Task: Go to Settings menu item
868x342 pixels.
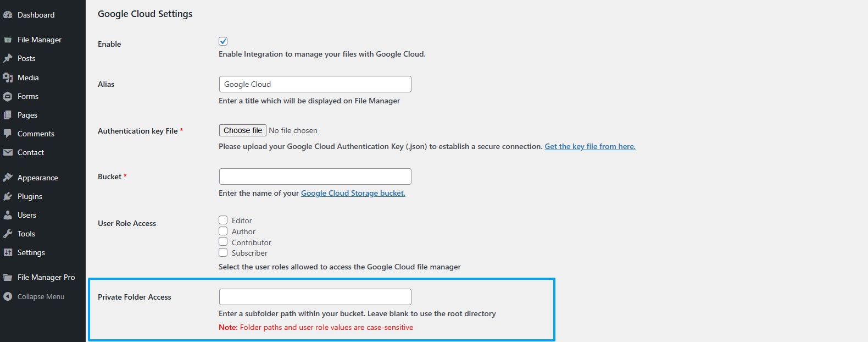Action: [31, 252]
